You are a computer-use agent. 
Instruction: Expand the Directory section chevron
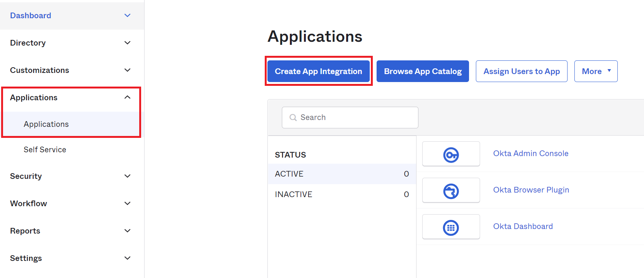tap(127, 43)
